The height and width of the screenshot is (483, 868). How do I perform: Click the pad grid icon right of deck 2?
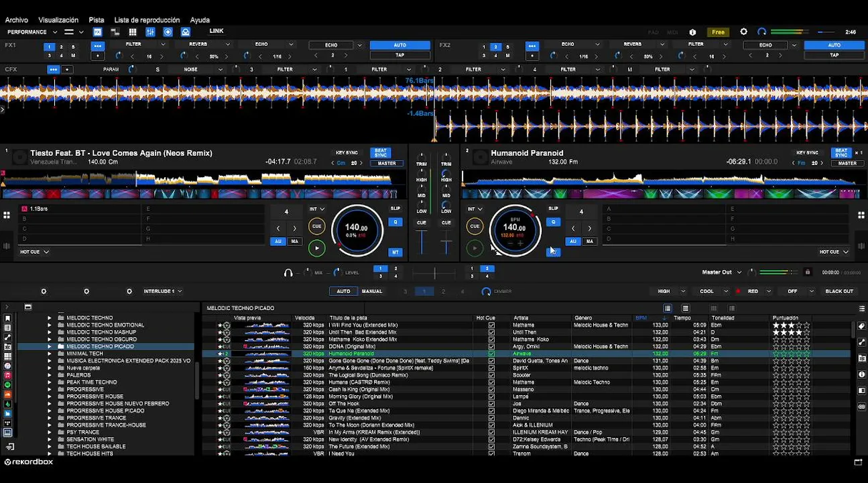point(861,215)
